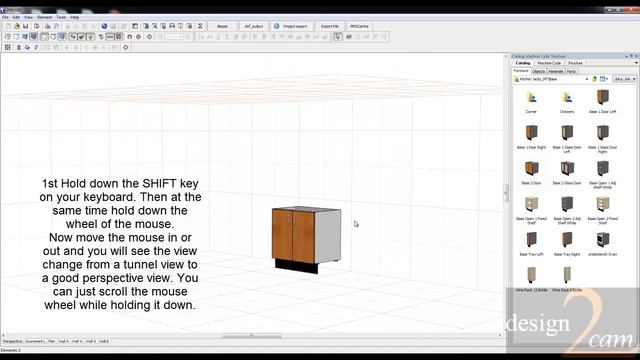Click the red diamond icon on third toolbar
640x360 pixels.
[125, 47]
